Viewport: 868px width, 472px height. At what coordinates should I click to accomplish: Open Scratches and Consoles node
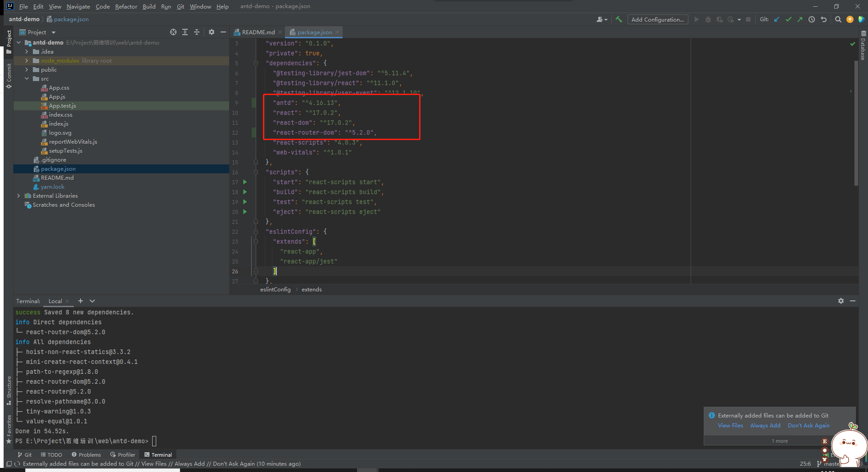tap(63, 204)
